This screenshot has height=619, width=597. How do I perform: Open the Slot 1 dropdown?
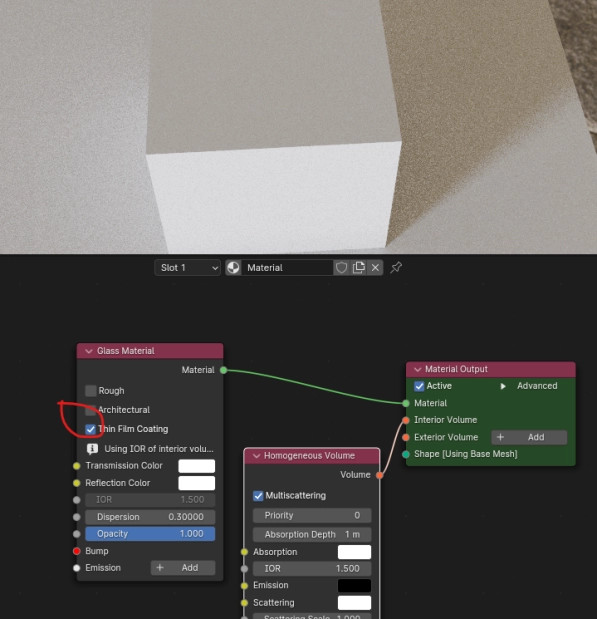(x=188, y=268)
